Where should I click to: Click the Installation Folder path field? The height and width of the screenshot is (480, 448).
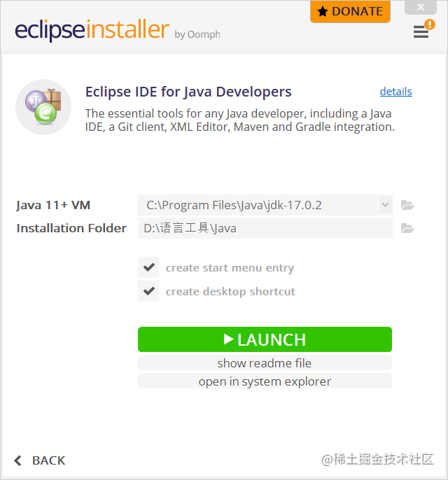[265, 228]
